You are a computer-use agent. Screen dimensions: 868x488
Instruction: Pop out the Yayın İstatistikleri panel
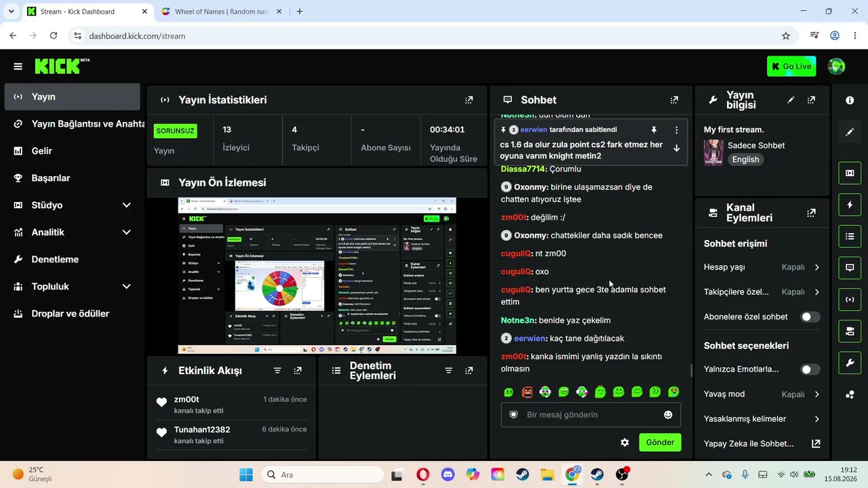(x=469, y=100)
